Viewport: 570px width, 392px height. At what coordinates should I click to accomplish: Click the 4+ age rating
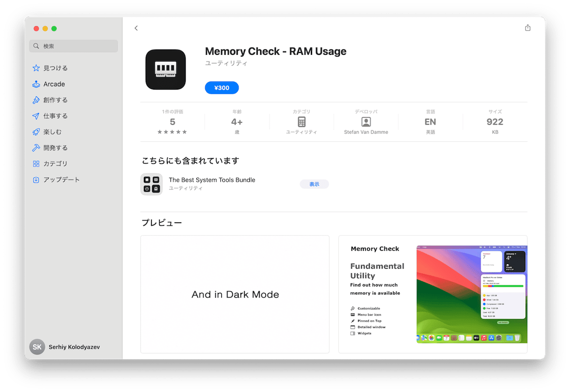click(237, 122)
